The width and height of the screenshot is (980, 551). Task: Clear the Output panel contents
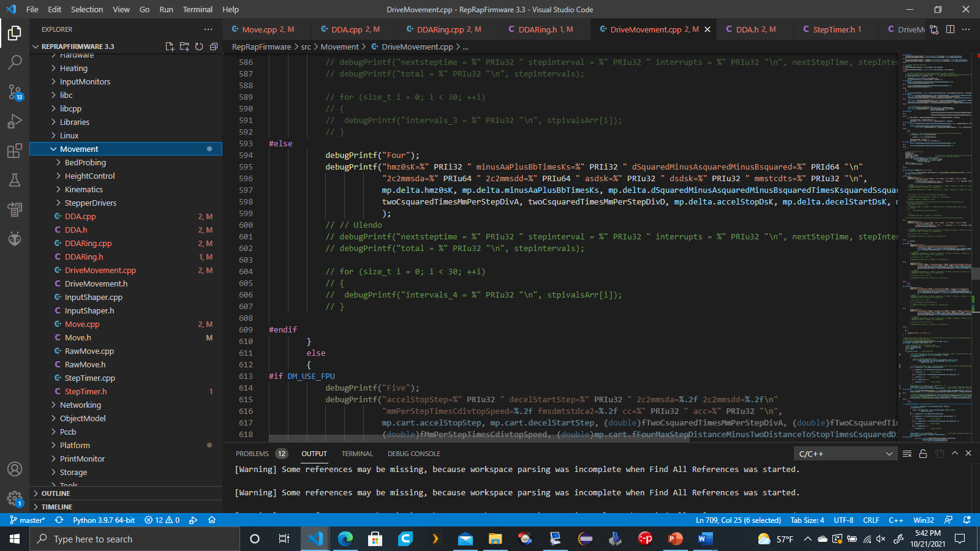click(x=907, y=454)
